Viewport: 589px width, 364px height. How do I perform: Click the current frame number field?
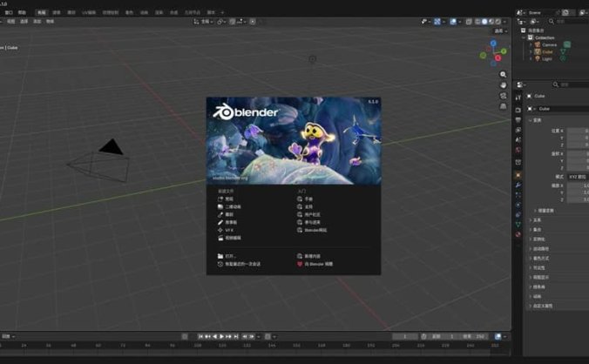tap(405, 337)
